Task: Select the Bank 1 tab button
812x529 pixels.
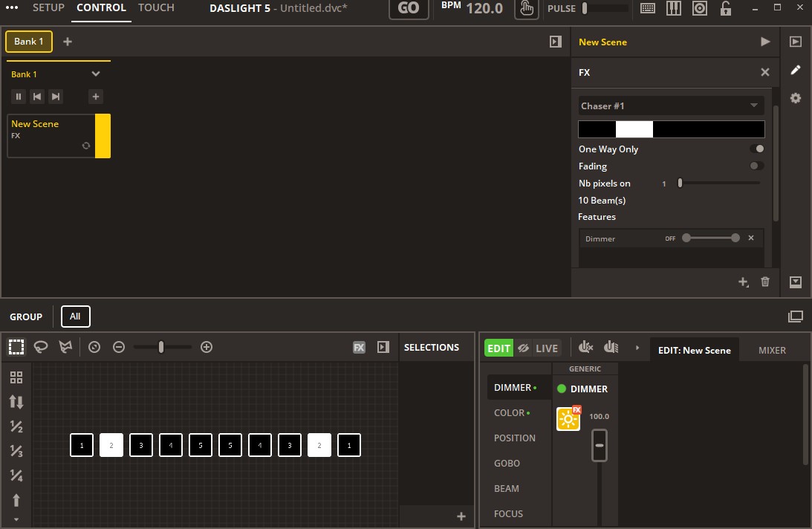Action: [x=28, y=42]
